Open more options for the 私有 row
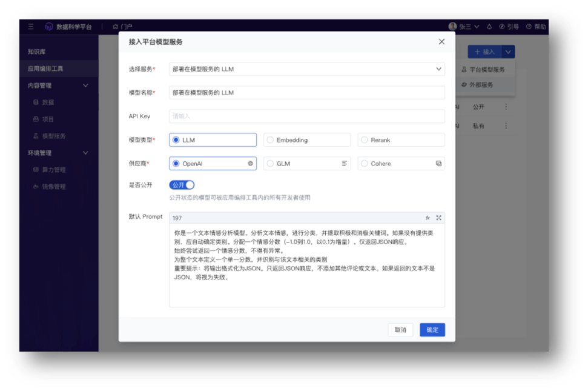The image size is (588, 391). [x=506, y=125]
